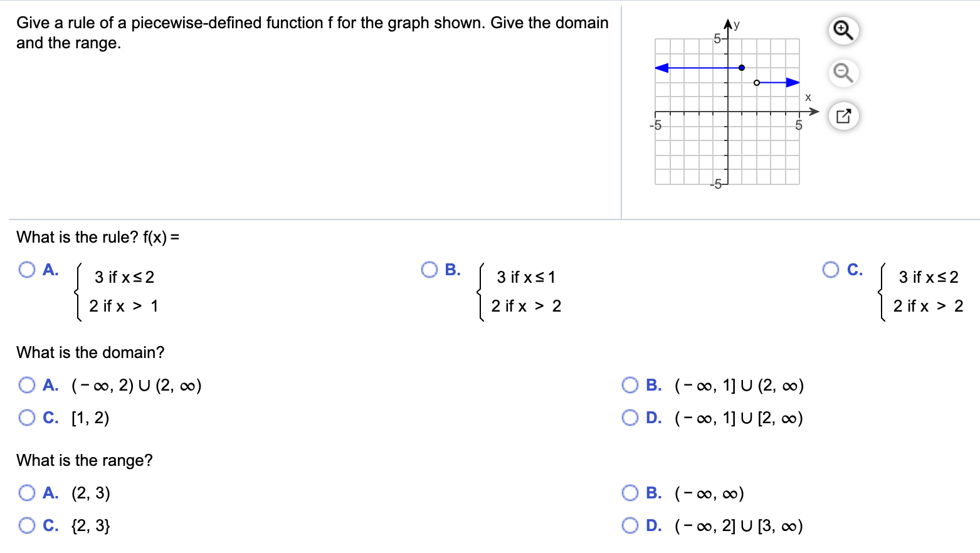Select range option (-∞, ∞)
Viewport: 980px width, 553px height.
(630, 493)
